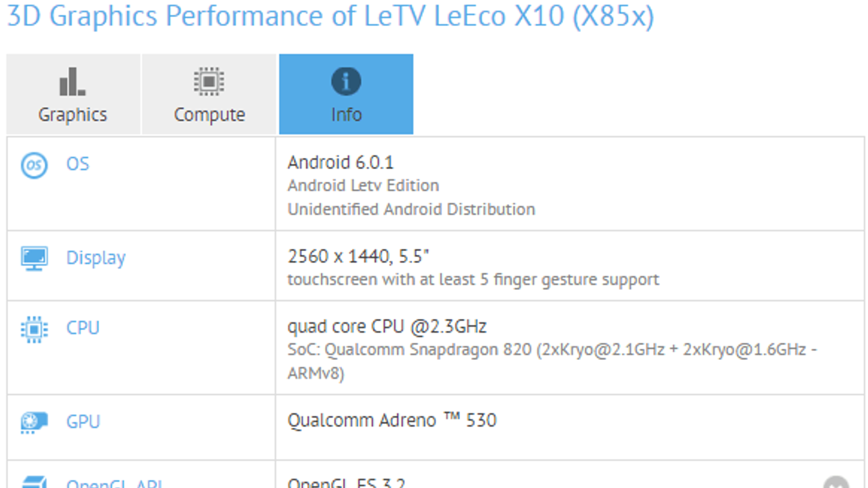
Task: Click the processor icon beside CPU
Action: [x=34, y=329]
